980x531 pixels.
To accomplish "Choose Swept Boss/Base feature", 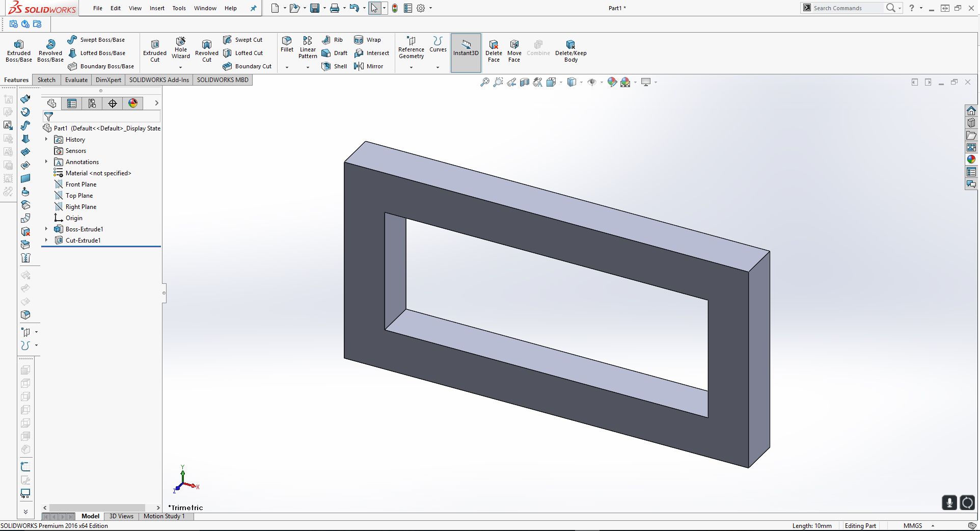I will coord(96,40).
